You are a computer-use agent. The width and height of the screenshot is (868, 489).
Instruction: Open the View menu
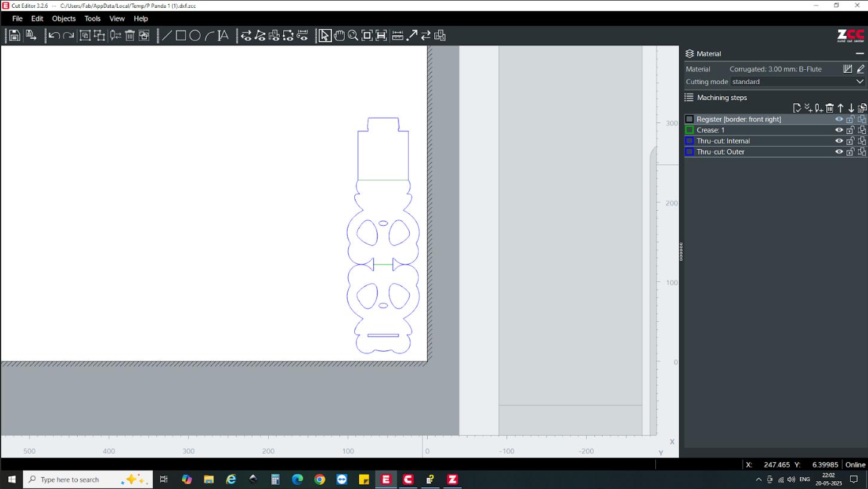coord(117,19)
